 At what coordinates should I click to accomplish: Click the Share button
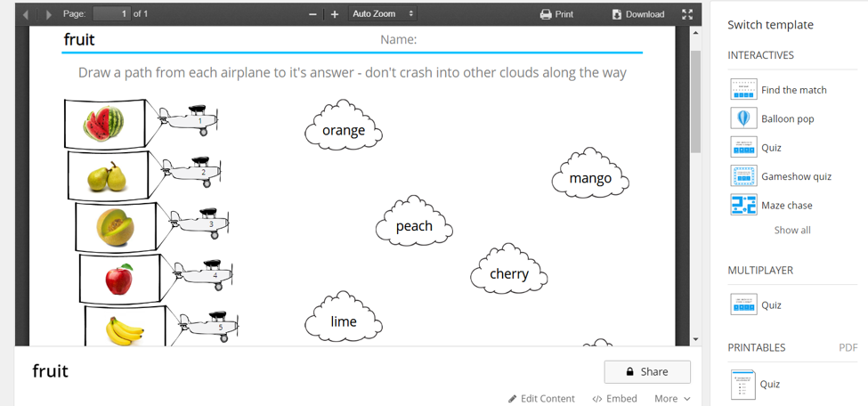pos(646,372)
